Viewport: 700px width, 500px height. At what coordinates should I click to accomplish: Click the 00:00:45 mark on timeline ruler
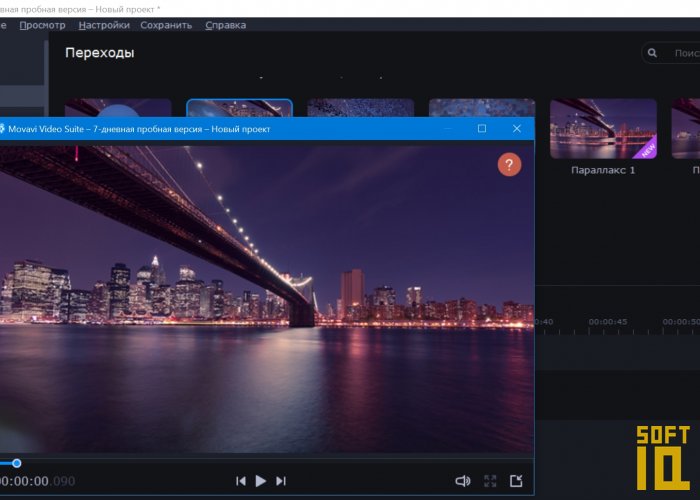(x=608, y=322)
